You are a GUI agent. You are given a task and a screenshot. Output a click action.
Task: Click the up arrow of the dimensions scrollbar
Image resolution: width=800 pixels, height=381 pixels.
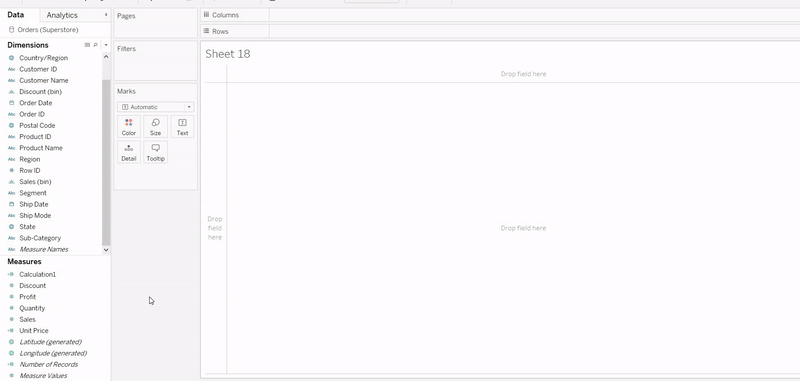106,57
